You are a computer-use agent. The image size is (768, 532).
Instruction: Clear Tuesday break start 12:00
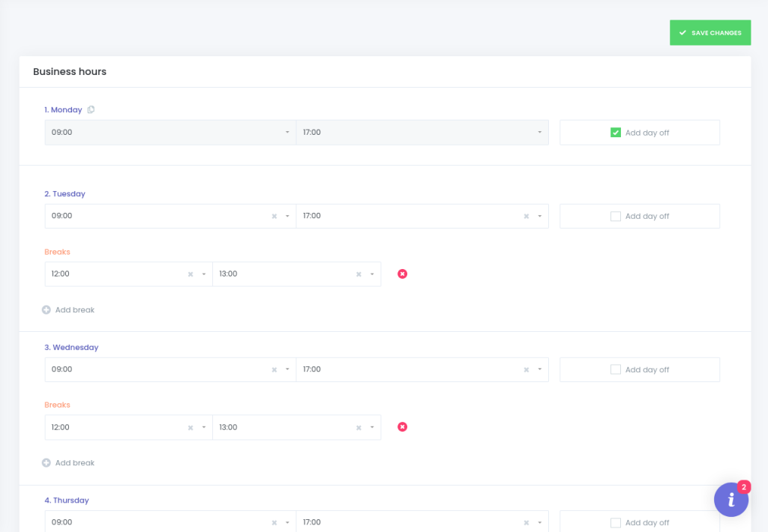coord(190,274)
